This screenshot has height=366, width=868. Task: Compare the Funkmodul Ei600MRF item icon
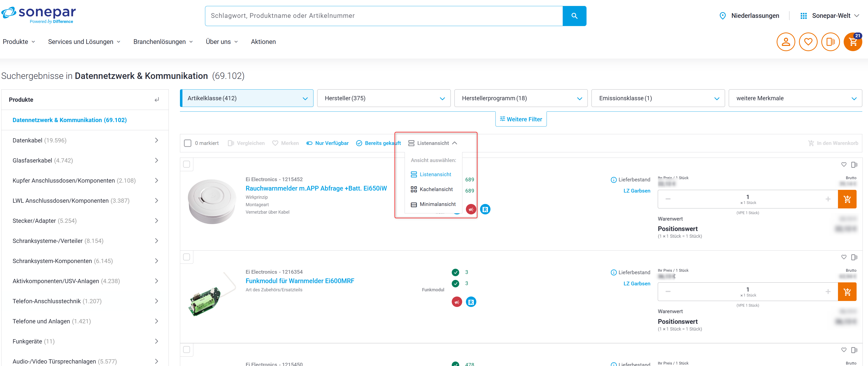pyautogui.click(x=854, y=257)
